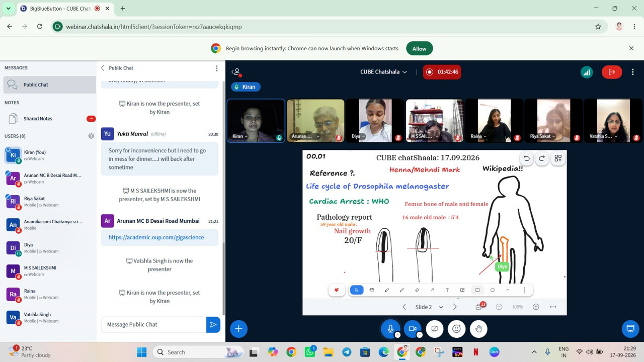
Task: Select the hand pan tool on whiteboard
Action: click(x=372, y=290)
